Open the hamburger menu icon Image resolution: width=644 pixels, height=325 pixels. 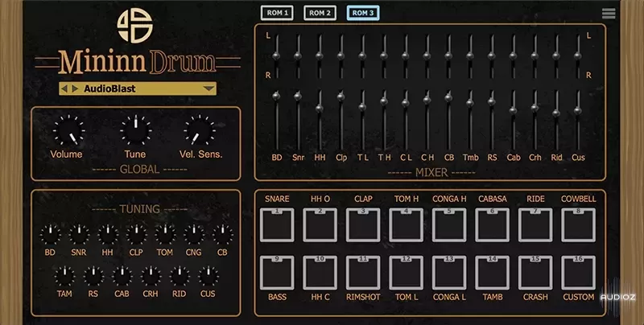coord(609,13)
